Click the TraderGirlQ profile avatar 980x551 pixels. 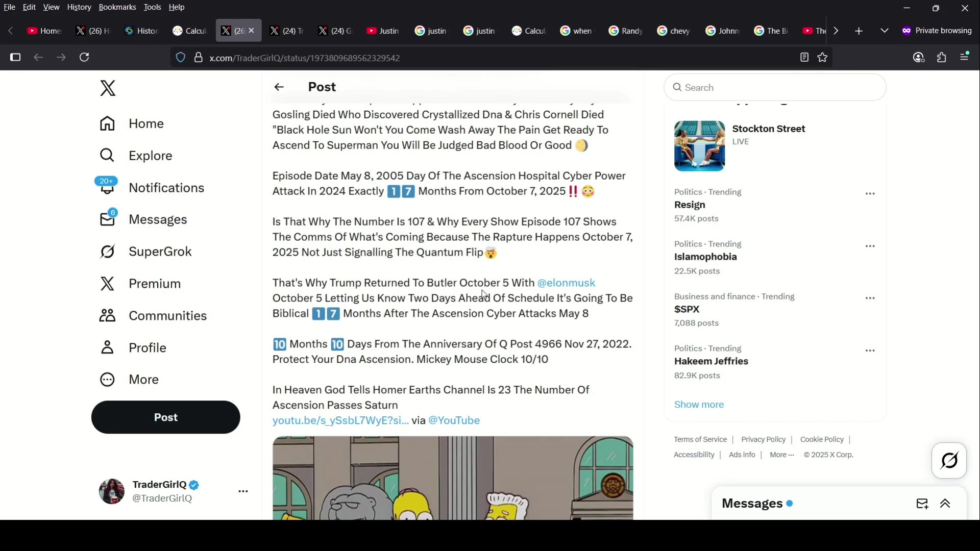pos(111,492)
